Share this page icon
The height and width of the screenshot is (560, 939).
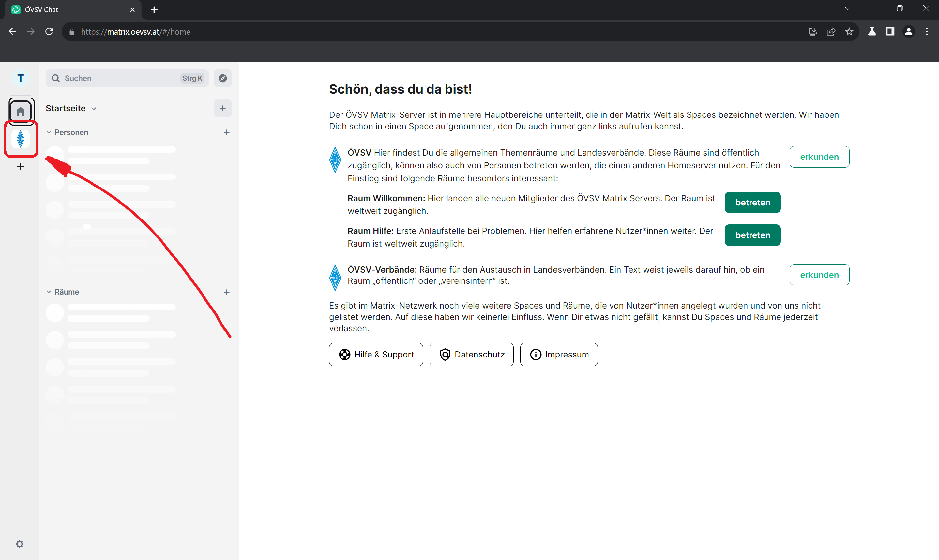831,32
